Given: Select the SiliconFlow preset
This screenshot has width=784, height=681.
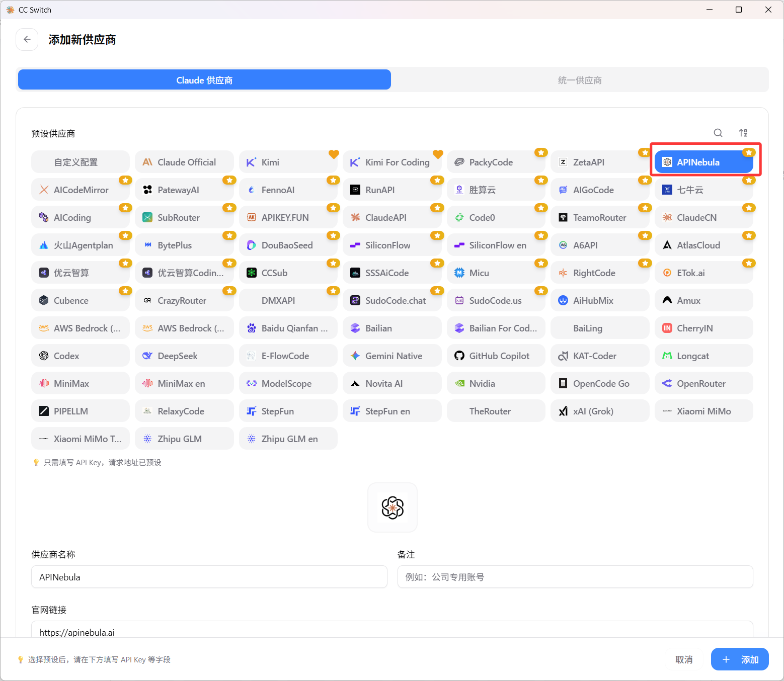Looking at the screenshot, I should 392,245.
